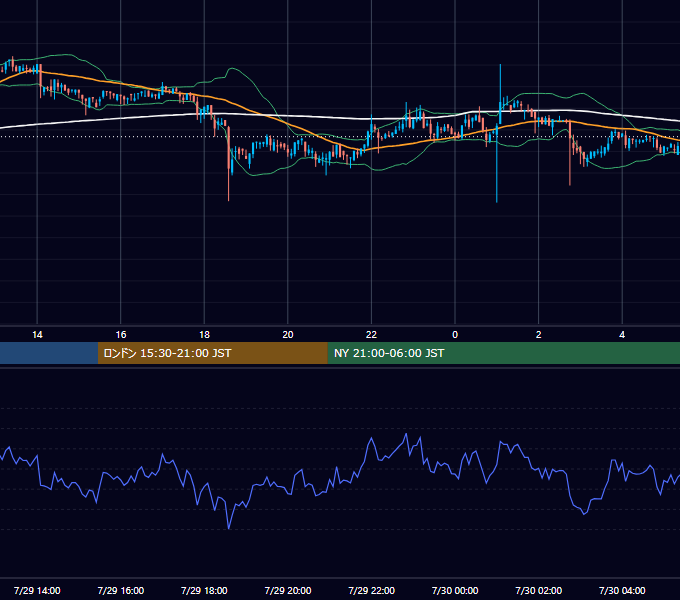Click the 7/29 20:00 time label
The height and width of the screenshot is (600, 680).
coord(288,590)
